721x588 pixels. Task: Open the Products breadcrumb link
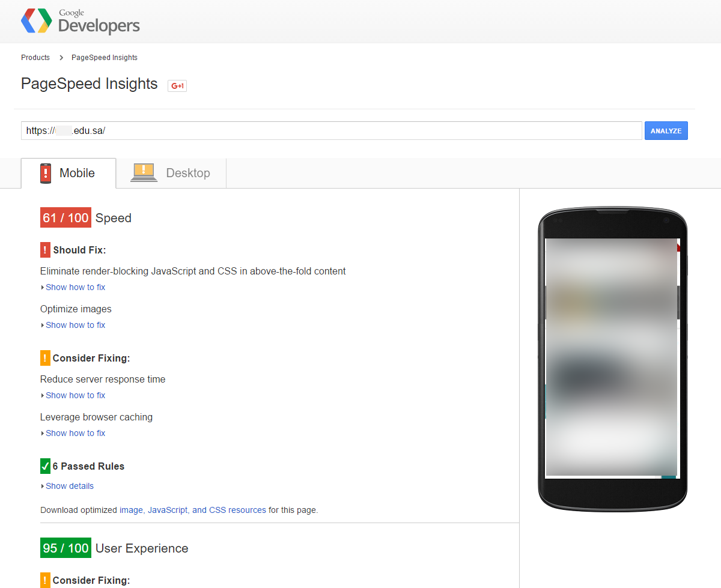tap(35, 58)
